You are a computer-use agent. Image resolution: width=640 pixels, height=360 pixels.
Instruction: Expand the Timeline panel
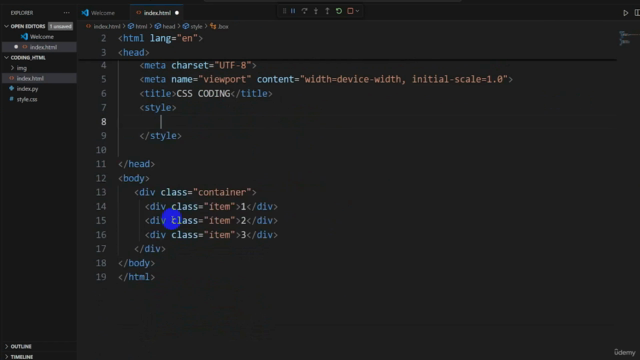click(x=22, y=356)
